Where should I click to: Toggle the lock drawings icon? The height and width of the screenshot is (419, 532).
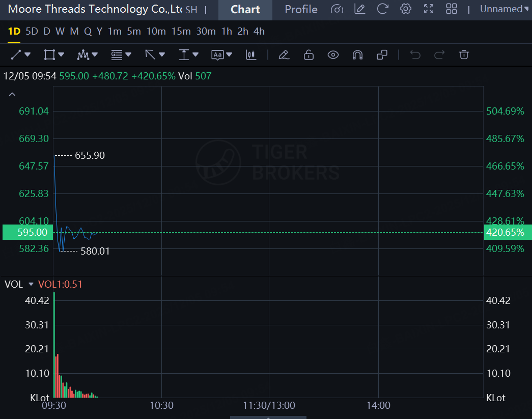tap(309, 54)
